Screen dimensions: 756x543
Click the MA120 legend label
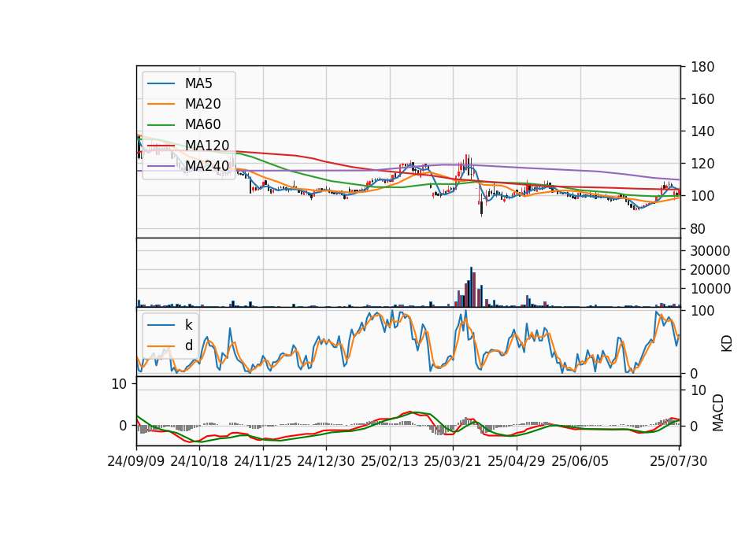(x=207, y=146)
